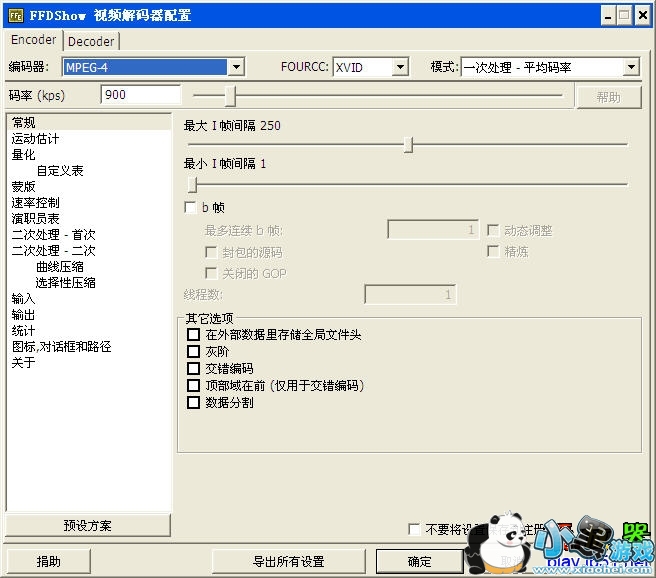
Task: Click the 最多连续 b 帧 number field
Action: (433, 229)
